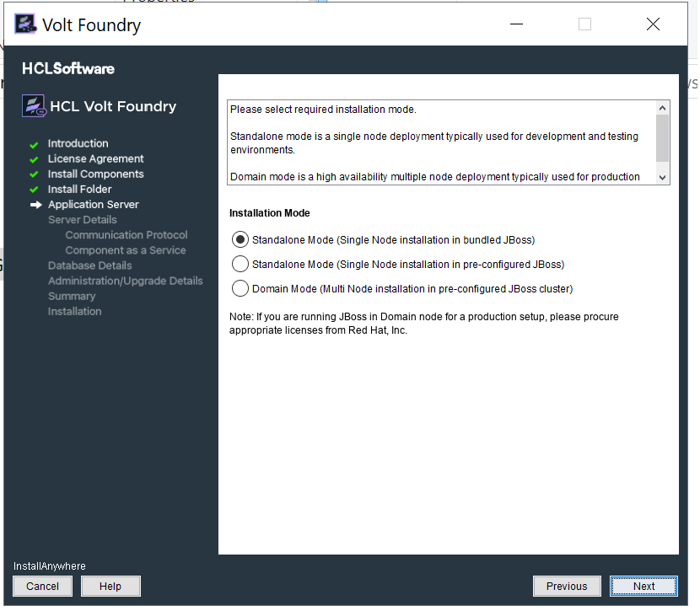
Task: Click the checkmark next to License Agreement
Action: click(34, 159)
